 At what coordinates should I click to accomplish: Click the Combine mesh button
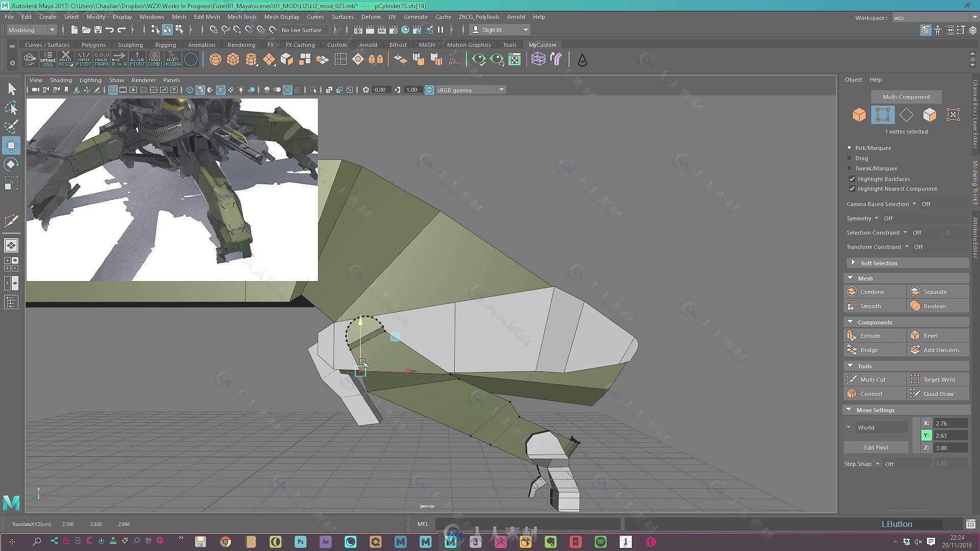[872, 291]
